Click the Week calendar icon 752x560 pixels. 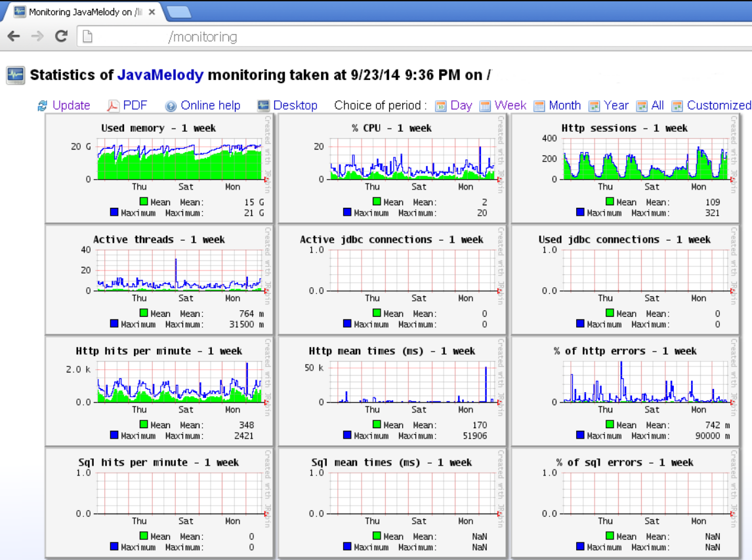(486, 106)
